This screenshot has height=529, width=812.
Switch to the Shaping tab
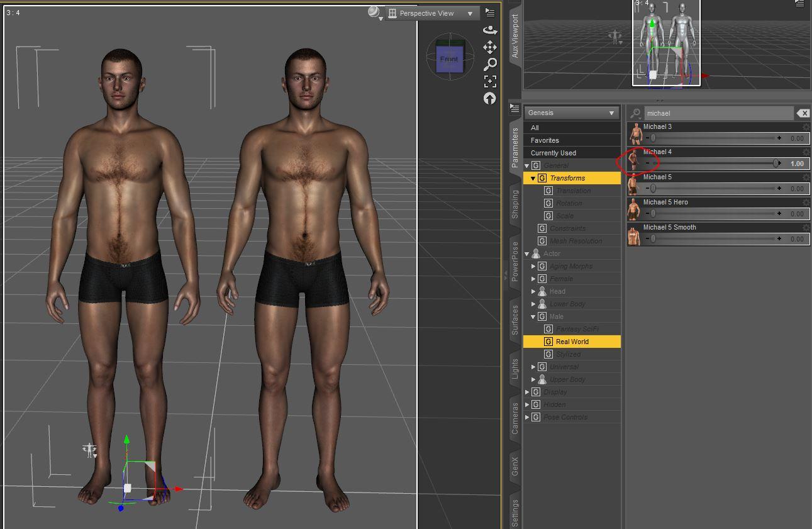[x=514, y=204]
